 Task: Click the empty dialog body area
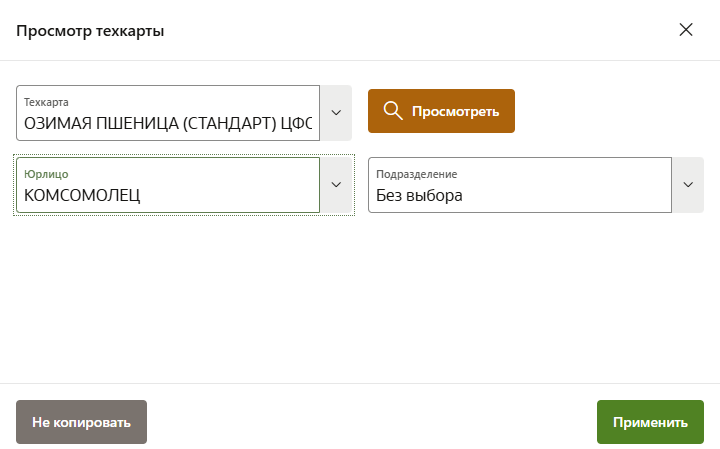360,300
